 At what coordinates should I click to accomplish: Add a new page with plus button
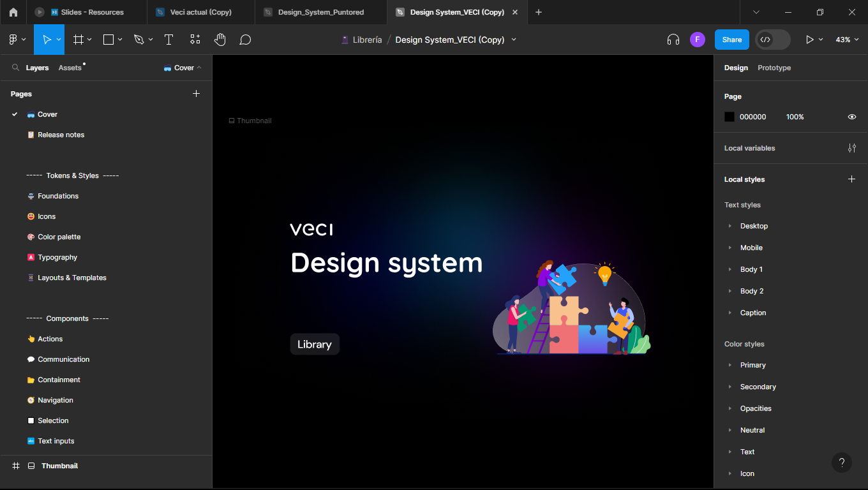(196, 93)
